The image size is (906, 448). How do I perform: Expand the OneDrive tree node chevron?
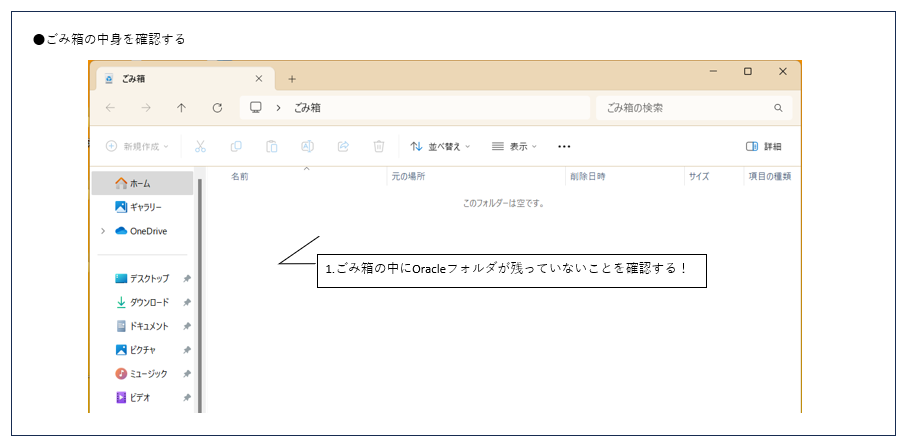click(103, 231)
